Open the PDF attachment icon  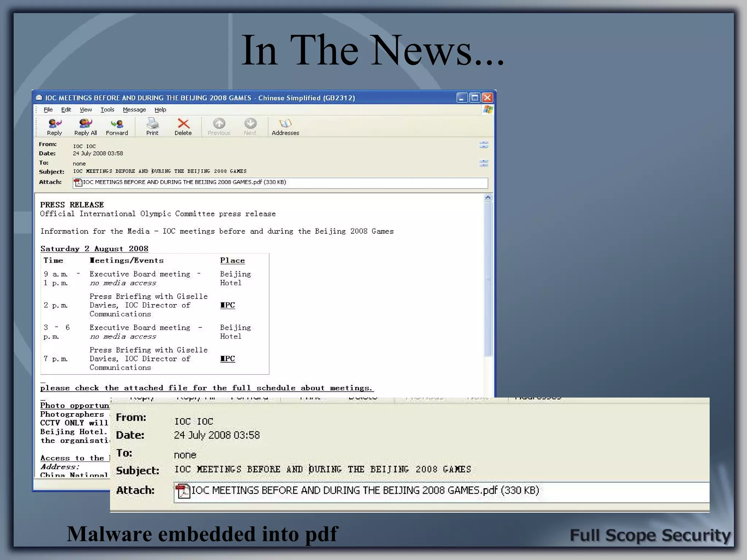(78, 182)
